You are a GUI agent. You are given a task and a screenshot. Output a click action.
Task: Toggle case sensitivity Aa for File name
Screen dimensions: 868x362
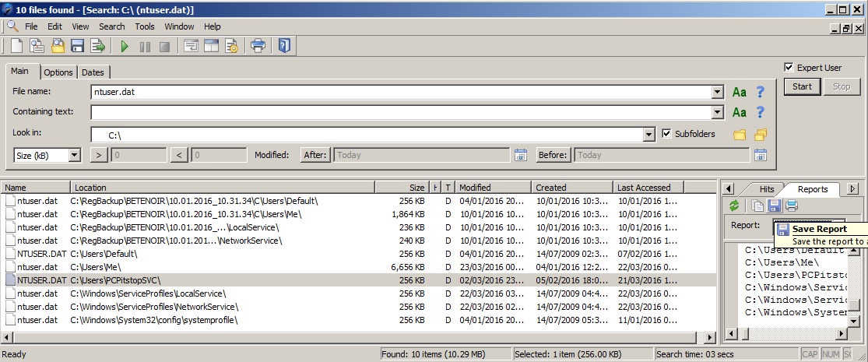[x=739, y=92]
